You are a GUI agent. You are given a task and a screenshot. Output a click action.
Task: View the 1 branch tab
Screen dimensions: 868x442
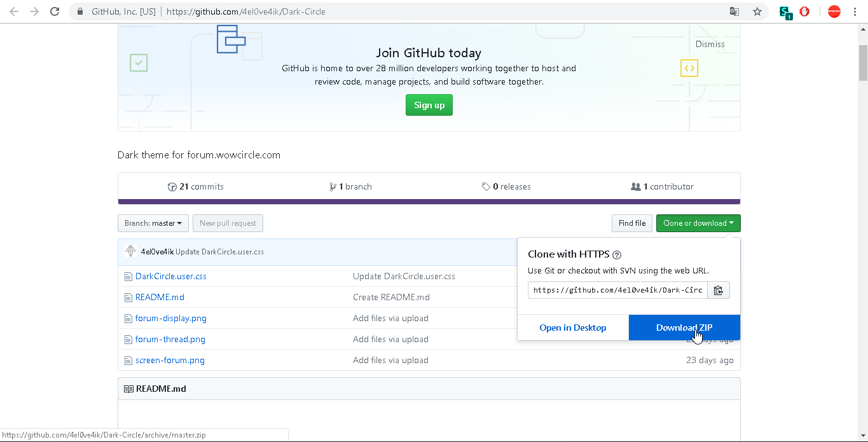tap(351, 186)
